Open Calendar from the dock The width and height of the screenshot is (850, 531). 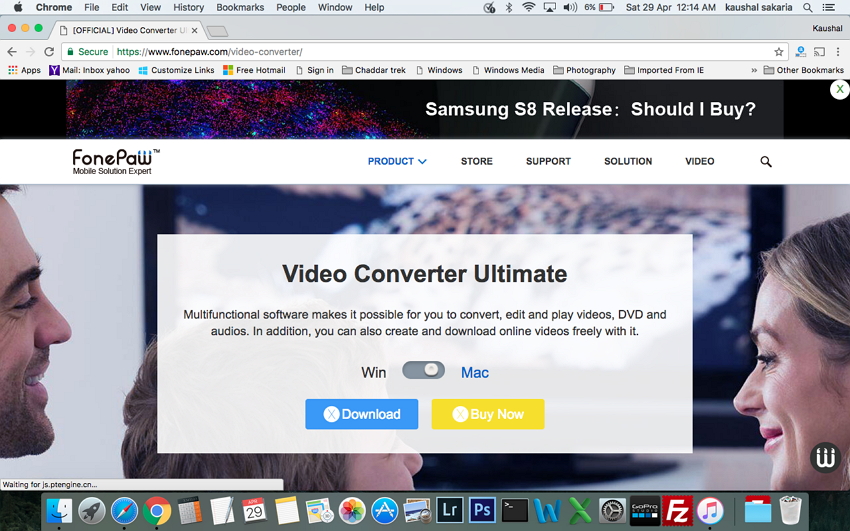254,511
